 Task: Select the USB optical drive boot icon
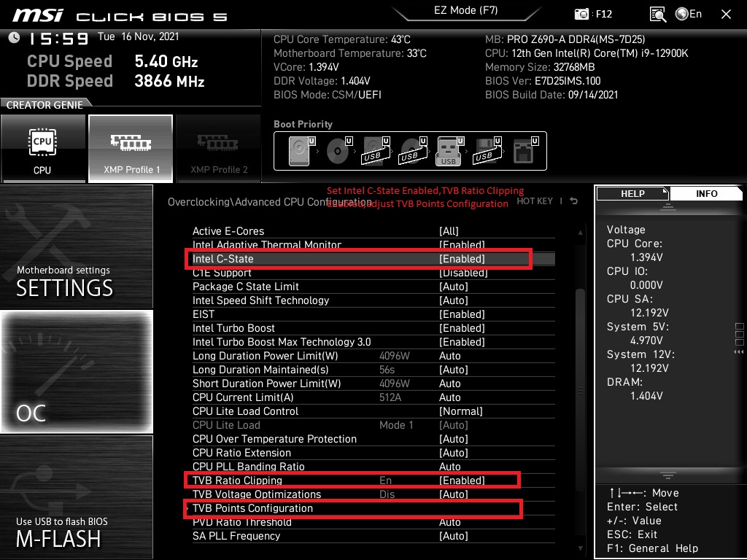pyautogui.click(x=413, y=150)
